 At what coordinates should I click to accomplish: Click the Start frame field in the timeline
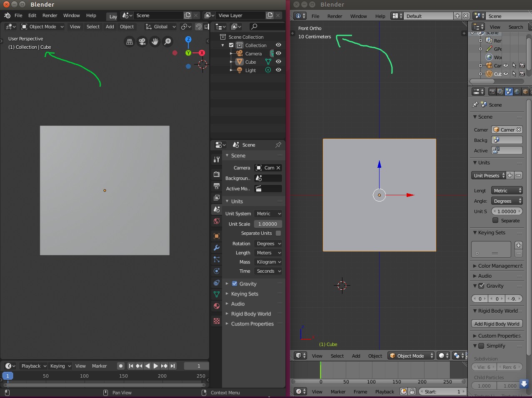tap(443, 391)
